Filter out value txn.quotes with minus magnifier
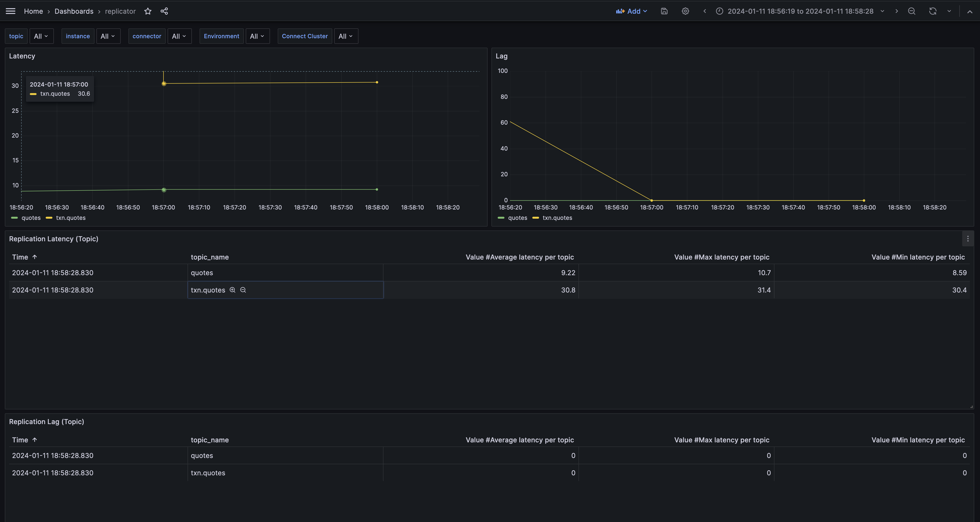The width and height of the screenshot is (980, 522). click(243, 290)
